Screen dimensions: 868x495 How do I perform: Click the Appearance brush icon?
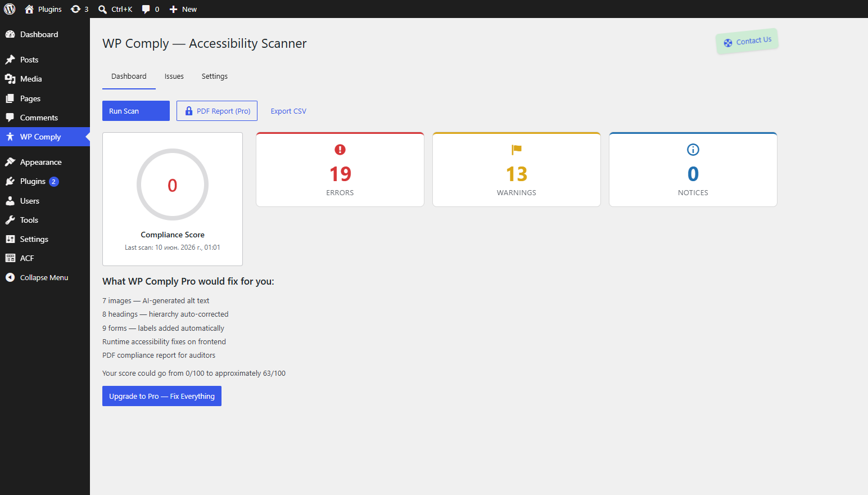click(x=10, y=162)
